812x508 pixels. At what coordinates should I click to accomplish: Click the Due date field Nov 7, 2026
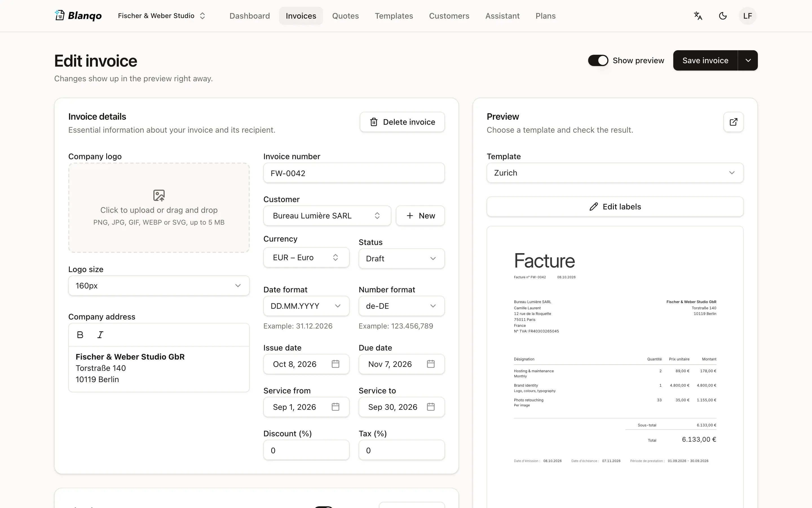point(402,364)
